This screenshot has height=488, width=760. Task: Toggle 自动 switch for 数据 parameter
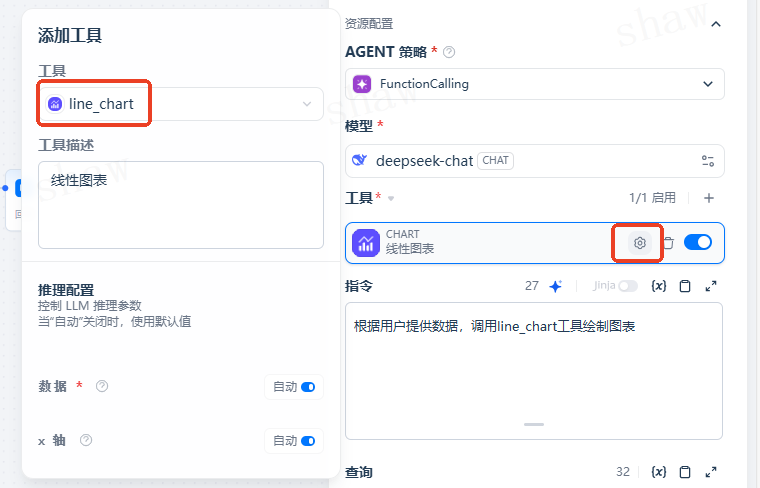tap(308, 387)
